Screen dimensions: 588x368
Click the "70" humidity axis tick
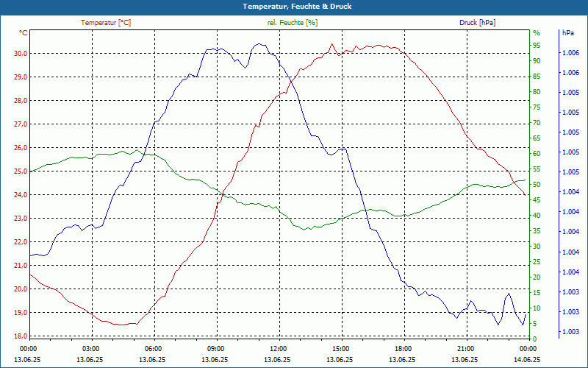(537, 123)
